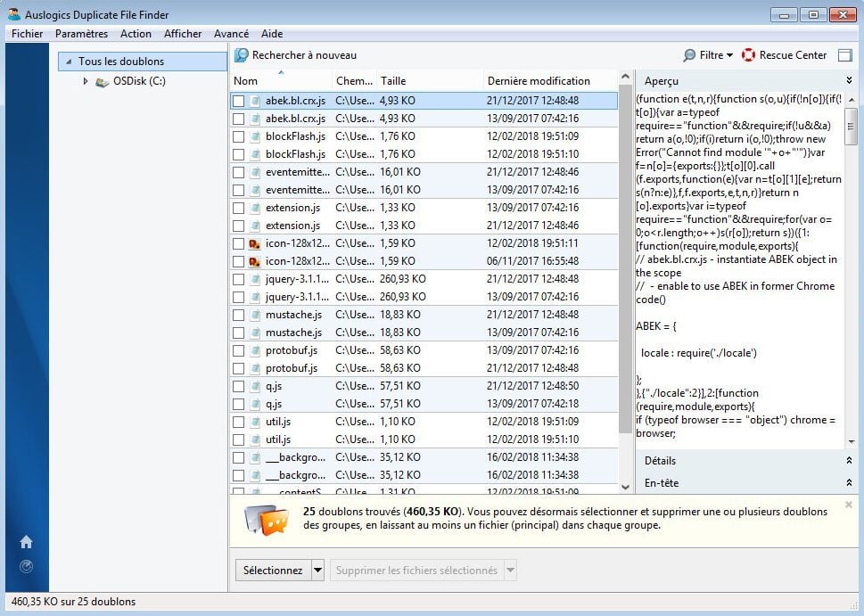Screen dimensions: 864x616
Task: Click the file list vertical scrollbar
Action: [625, 267]
